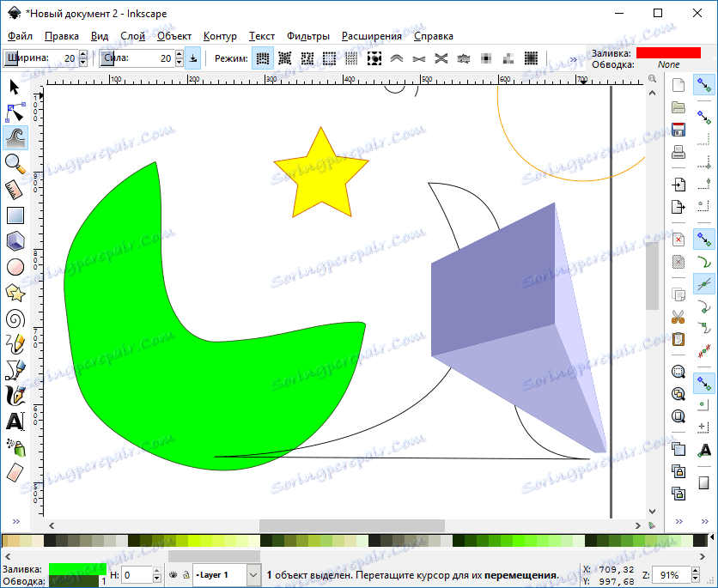
Task: Click the Save document icon
Action: click(678, 130)
